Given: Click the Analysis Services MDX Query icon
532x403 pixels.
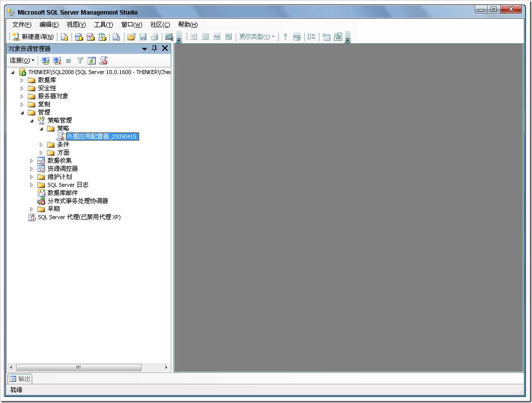Looking at the screenshot, I should tap(79, 37).
